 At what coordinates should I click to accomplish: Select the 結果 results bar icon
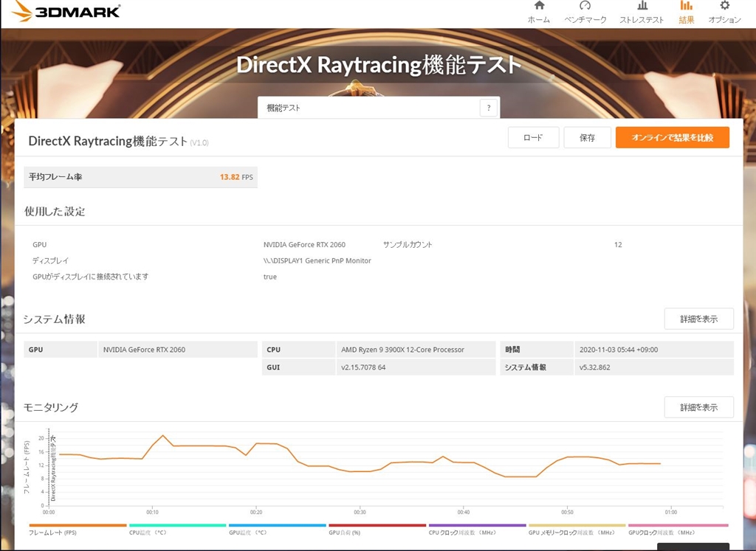coord(686,6)
